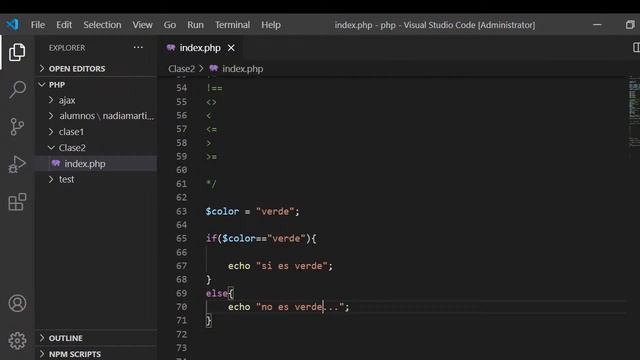640x360 pixels.
Task: Restore down the VS Code window
Action: tap(630, 24)
